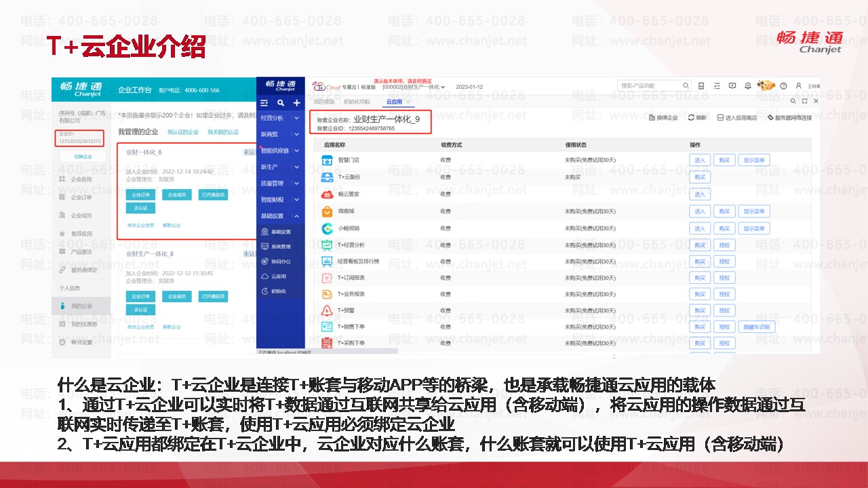Close the 云应用 tab

coord(408,102)
